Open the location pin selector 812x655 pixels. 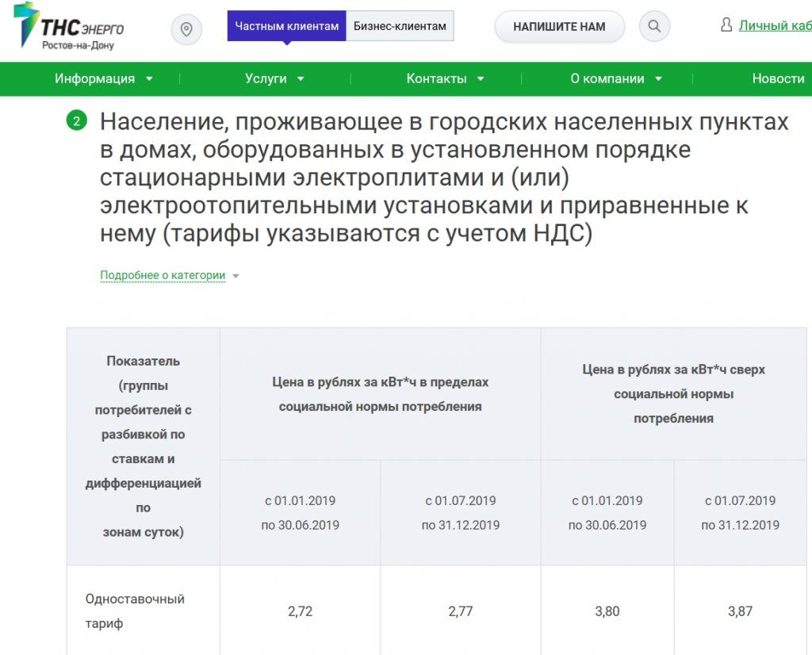[186, 29]
